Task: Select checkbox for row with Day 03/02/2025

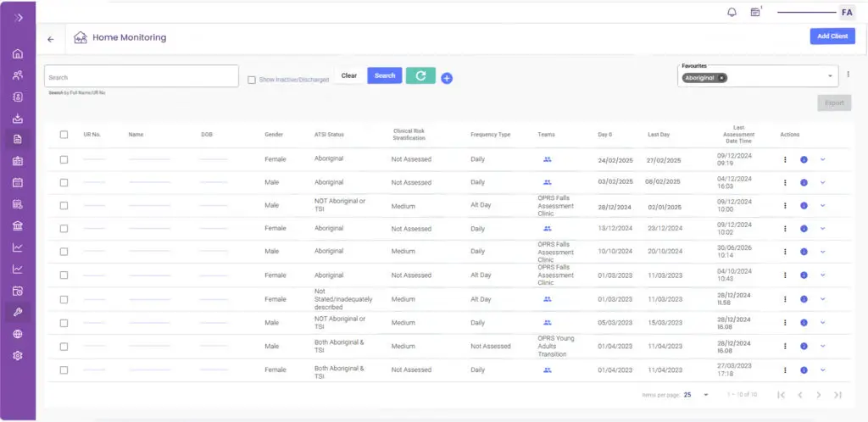Action: click(64, 182)
